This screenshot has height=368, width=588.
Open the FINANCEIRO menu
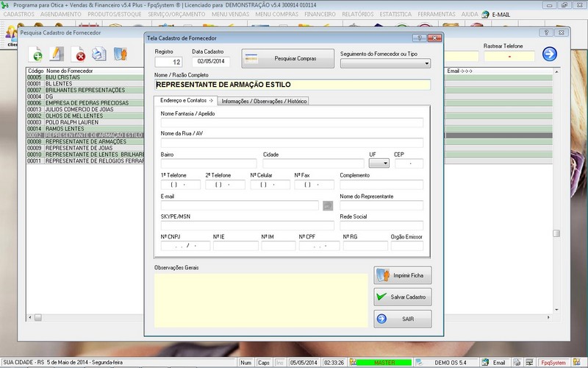tap(325, 14)
